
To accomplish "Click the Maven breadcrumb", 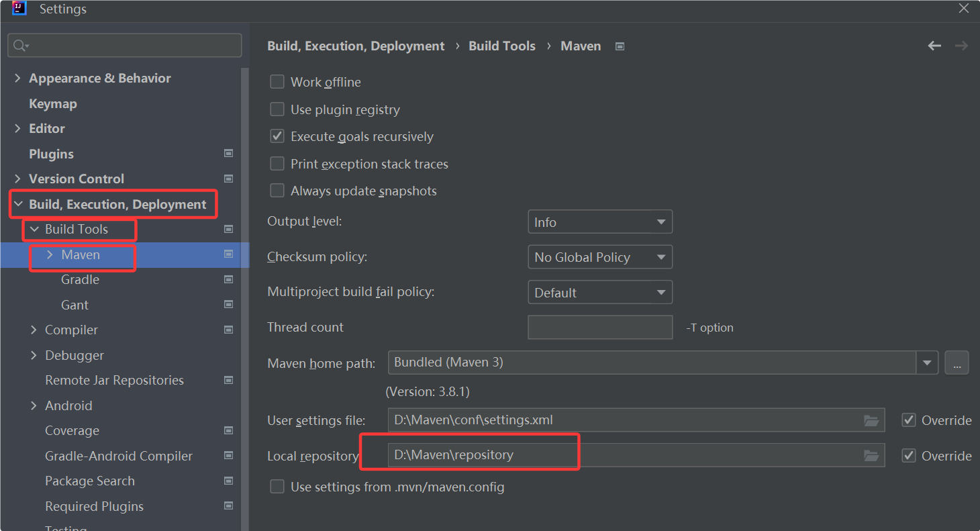I will click(581, 46).
